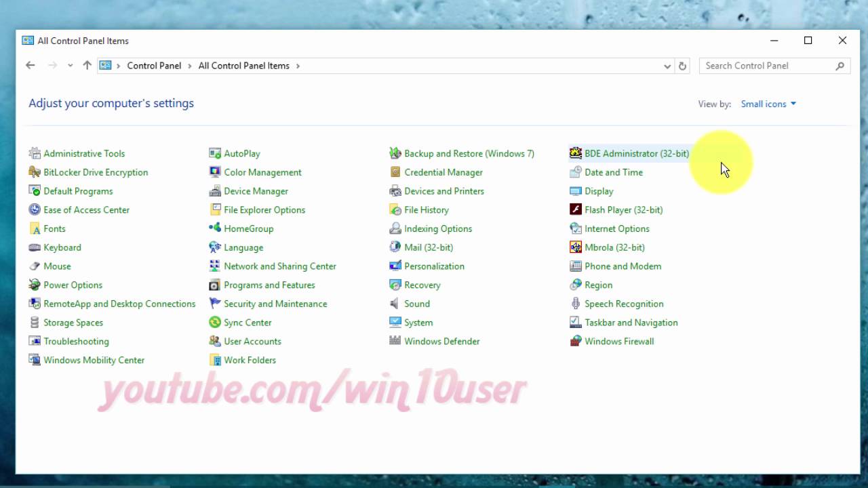
Task: Click the Flash Player icon
Action: (x=576, y=210)
